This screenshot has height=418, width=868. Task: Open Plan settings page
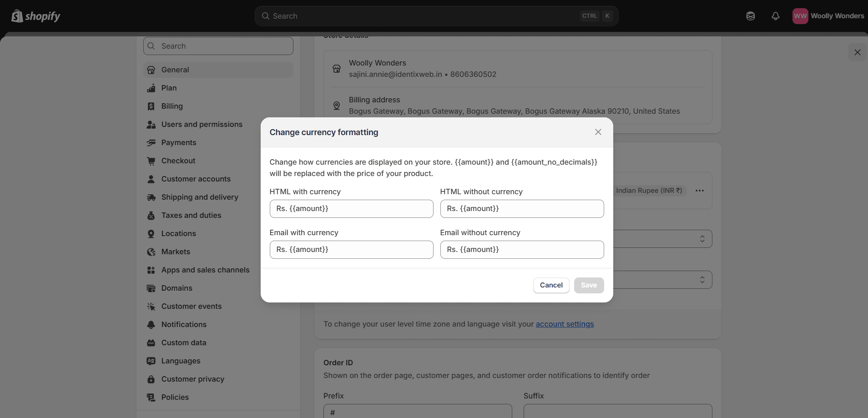point(218,88)
